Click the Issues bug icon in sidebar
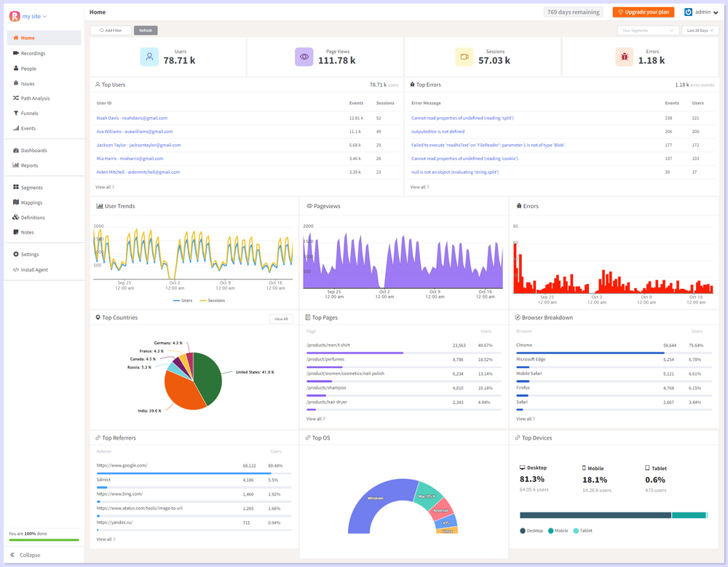The height and width of the screenshot is (567, 728). tap(16, 83)
